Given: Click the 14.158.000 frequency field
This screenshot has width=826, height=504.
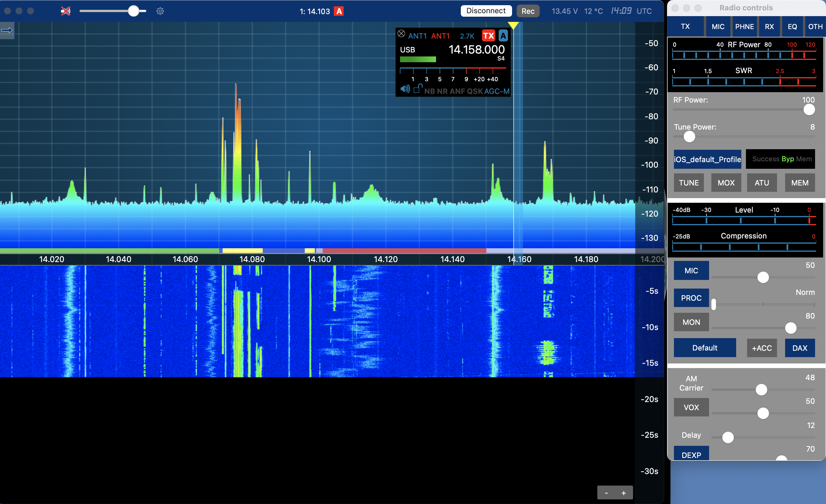Looking at the screenshot, I should [477, 50].
